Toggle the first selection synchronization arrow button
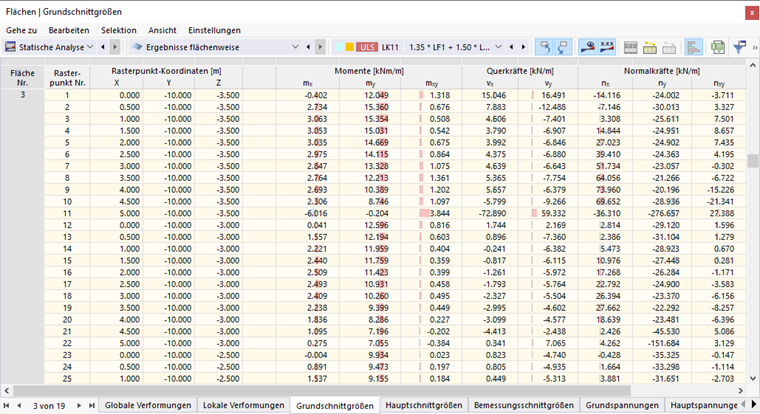The height and width of the screenshot is (414, 760). point(545,47)
